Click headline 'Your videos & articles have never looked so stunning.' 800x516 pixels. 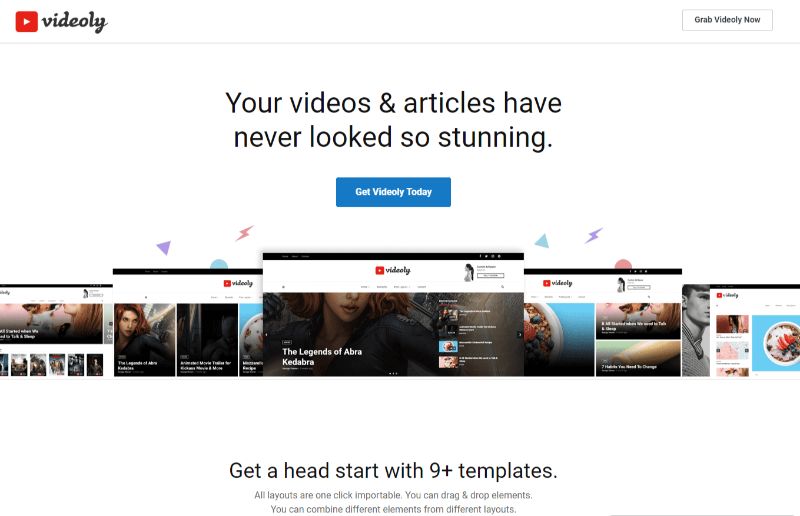393,120
